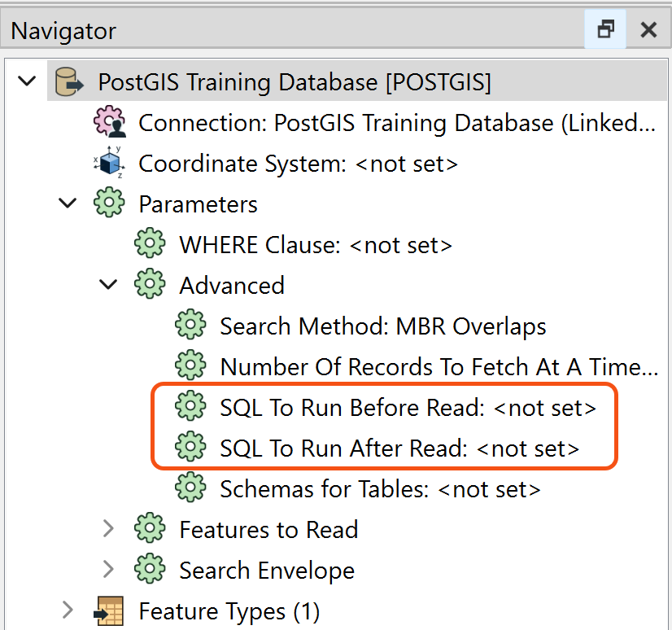The width and height of the screenshot is (672, 630).
Task: Click the gear icon beside Schemas for Tables
Action: [x=190, y=489]
